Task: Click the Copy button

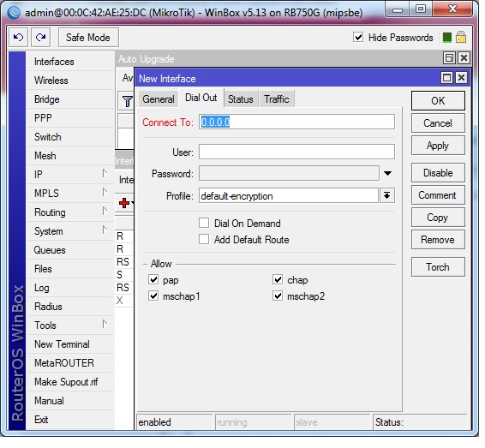Action: point(438,218)
